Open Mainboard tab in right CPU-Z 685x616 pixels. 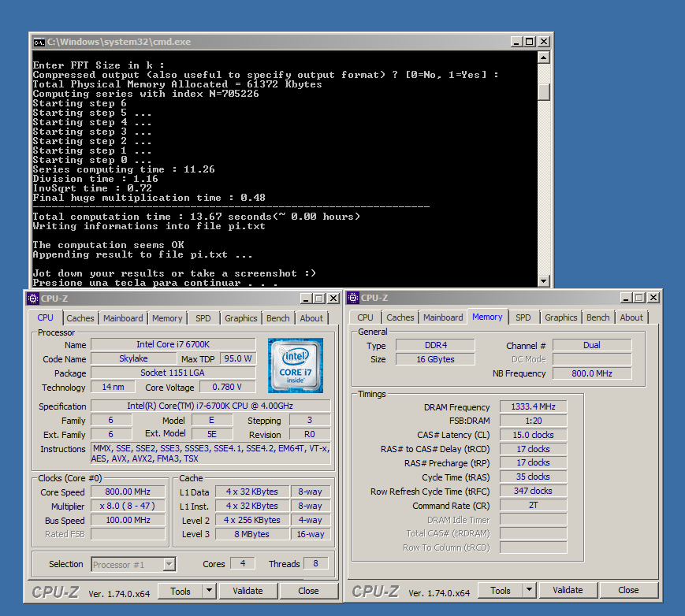pyautogui.click(x=443, y=317)
